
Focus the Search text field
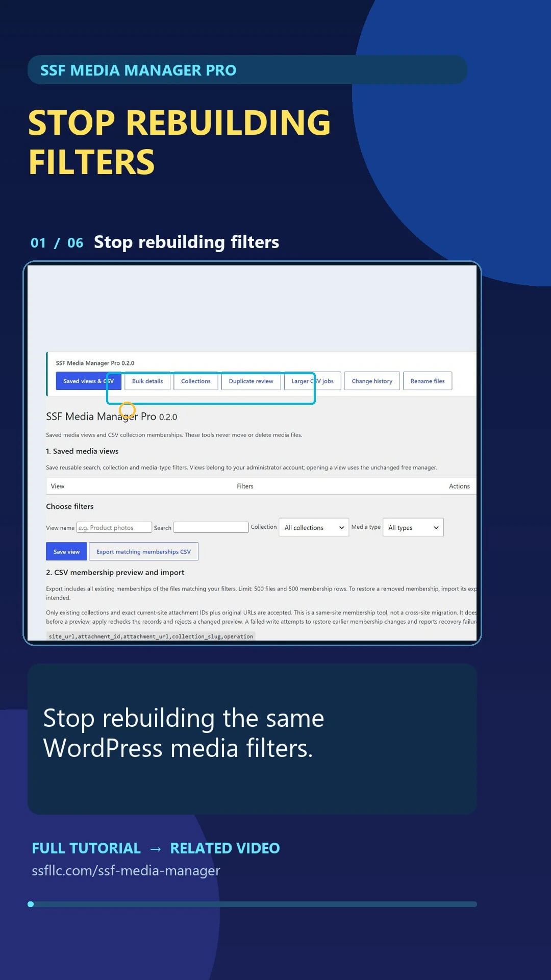click(211, 527)
